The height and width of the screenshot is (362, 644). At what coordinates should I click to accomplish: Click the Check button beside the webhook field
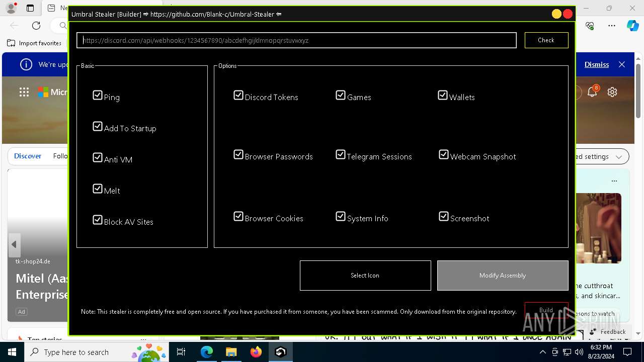(546, 40)
